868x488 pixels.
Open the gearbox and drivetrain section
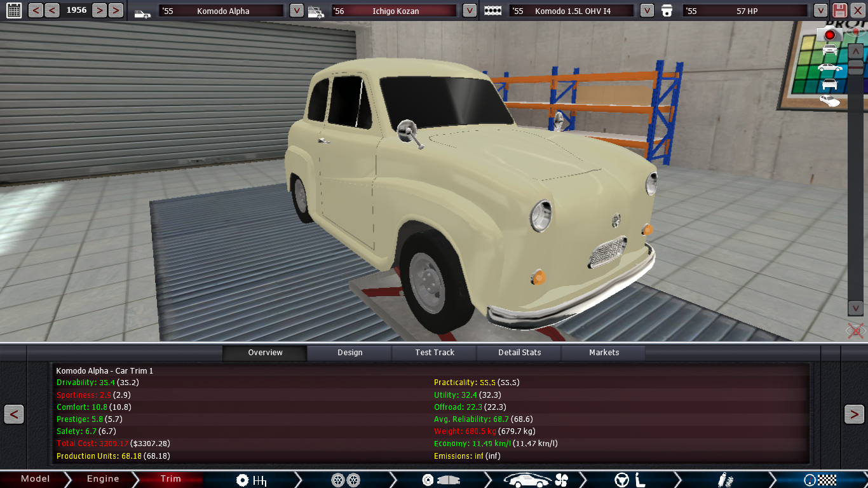point(251,480)
